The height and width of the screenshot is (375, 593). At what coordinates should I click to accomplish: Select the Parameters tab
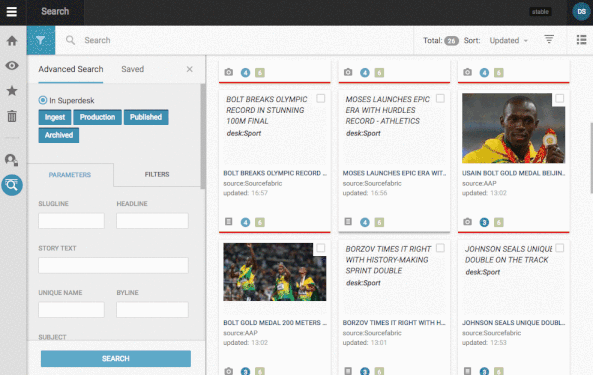70,175
